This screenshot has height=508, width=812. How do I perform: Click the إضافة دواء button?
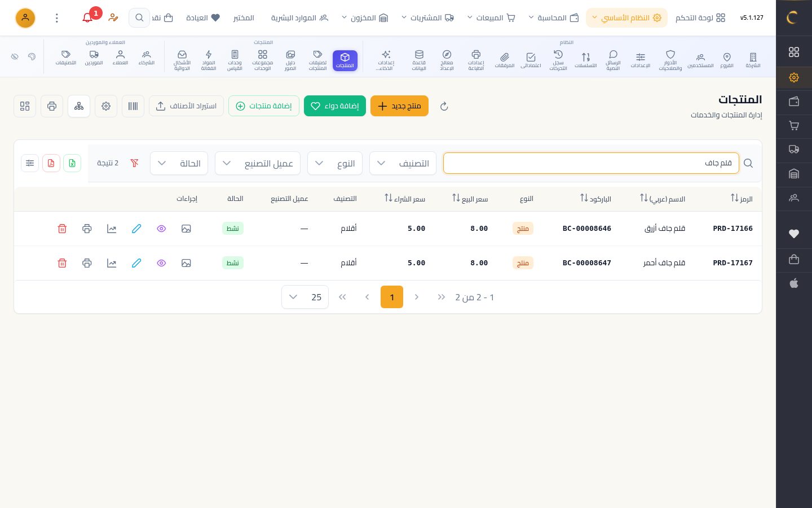tap(335, 106)
